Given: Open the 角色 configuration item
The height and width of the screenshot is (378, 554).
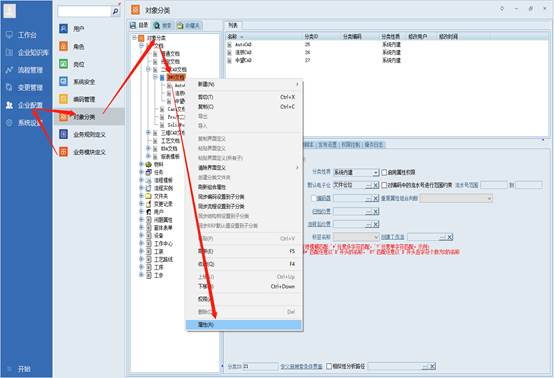Looking at the screenshot, I should 78,47.
